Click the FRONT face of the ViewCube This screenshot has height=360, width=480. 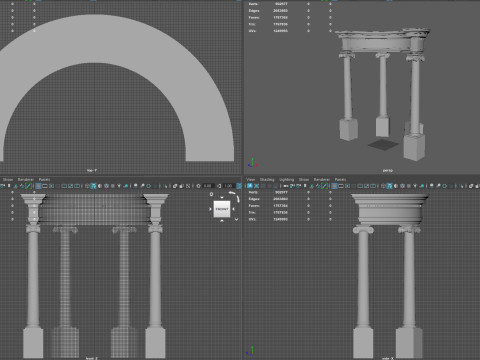222,209
